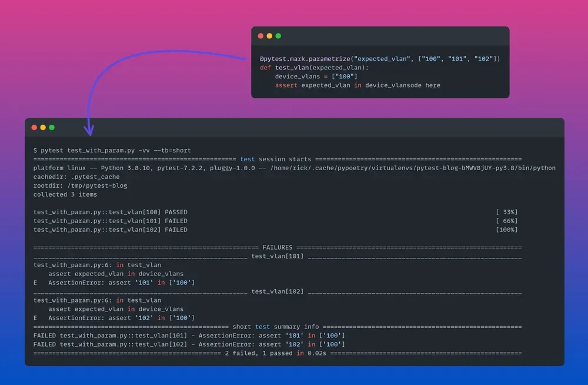Select the test_vlan[100] PASSED result line
588x385 pixels.
[x=111, y=212]
